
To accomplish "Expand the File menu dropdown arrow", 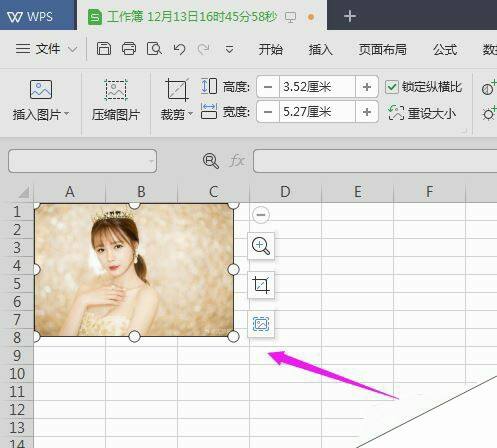I will (x=72, y=49).
